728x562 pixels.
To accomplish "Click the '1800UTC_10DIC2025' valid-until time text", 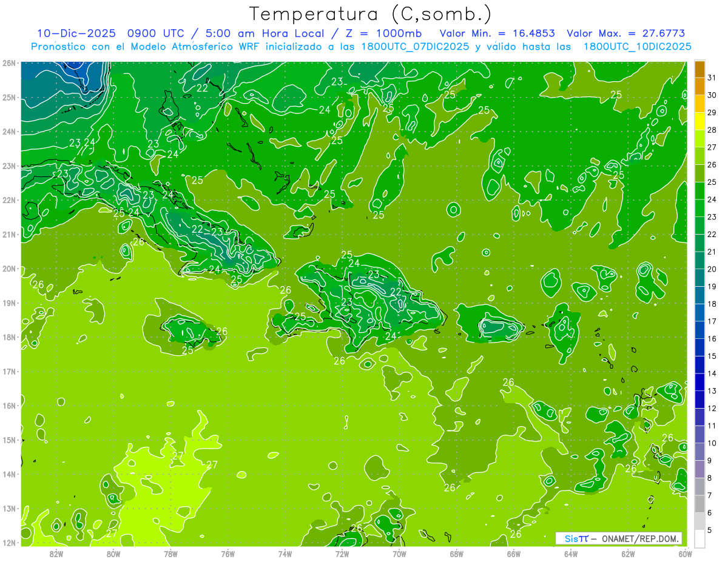I will pyautogui.click(x=637, y=47).
